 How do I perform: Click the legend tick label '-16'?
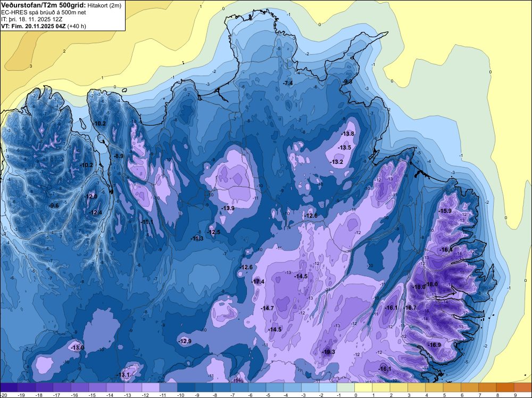pyautogui.click(x=76, y=395)
